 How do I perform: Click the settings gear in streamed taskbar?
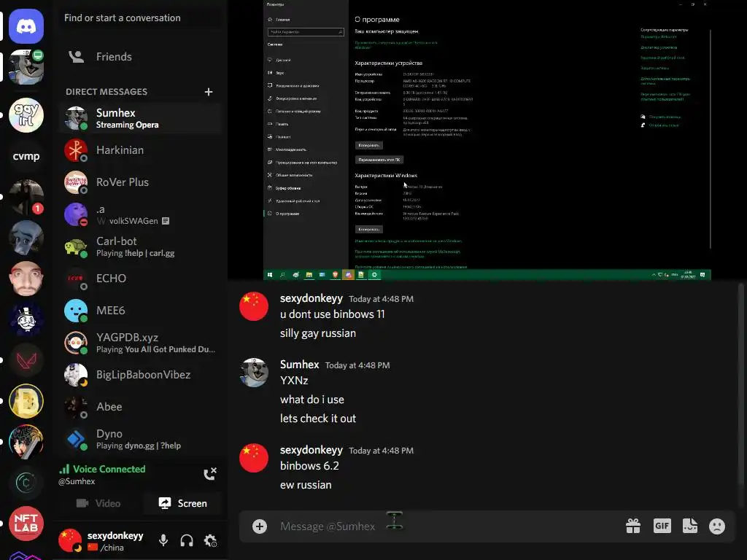[x=374, y=275]
